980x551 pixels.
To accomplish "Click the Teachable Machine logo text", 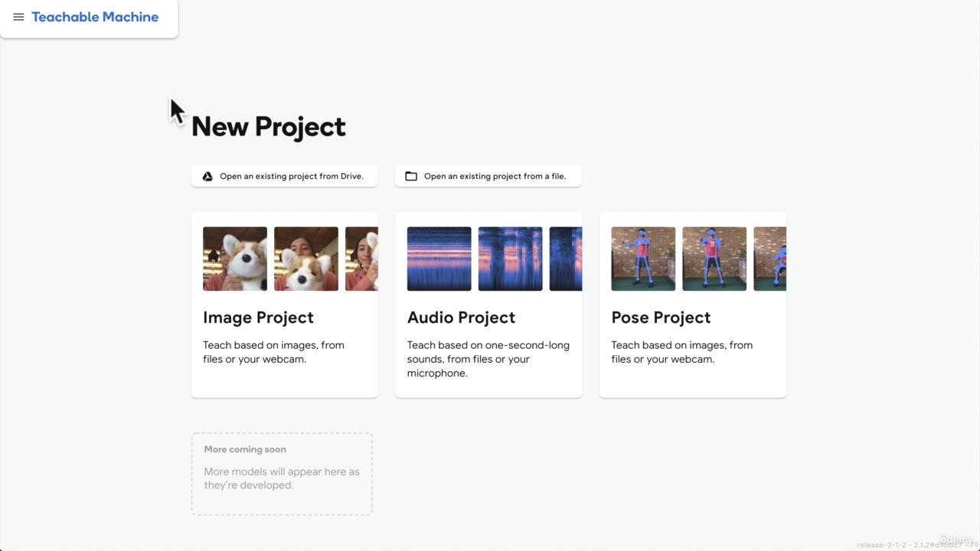I will tap(95, 17).
